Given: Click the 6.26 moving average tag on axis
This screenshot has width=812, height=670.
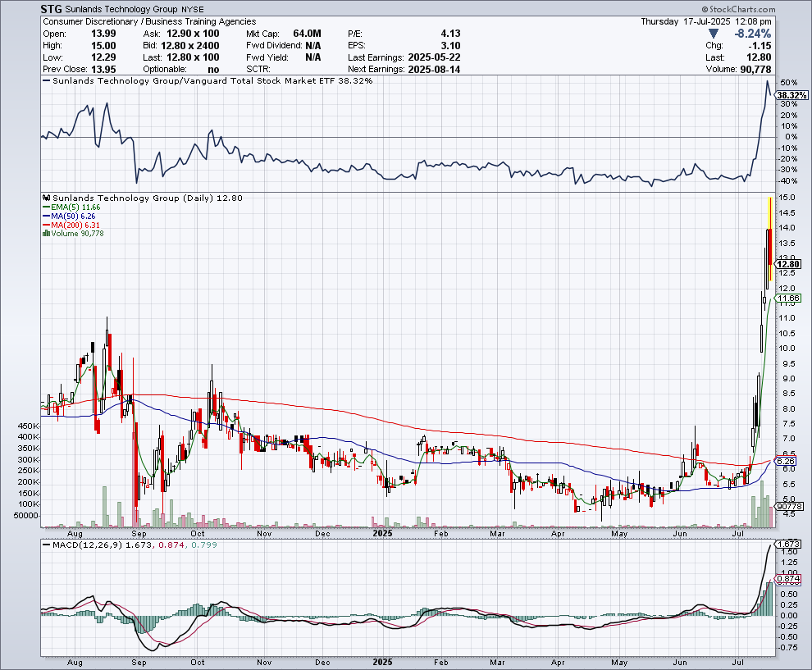Looking at the screenshot, I should (786, 461).
